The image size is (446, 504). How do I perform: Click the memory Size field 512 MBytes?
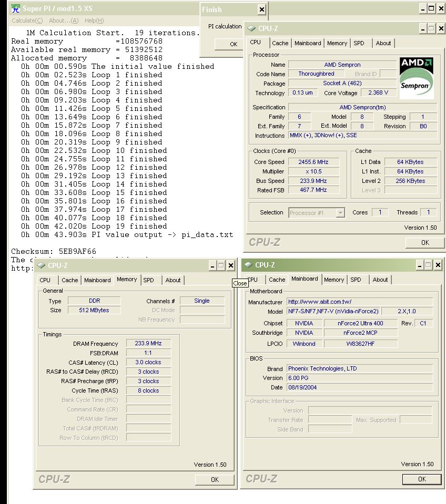(94, 310)
